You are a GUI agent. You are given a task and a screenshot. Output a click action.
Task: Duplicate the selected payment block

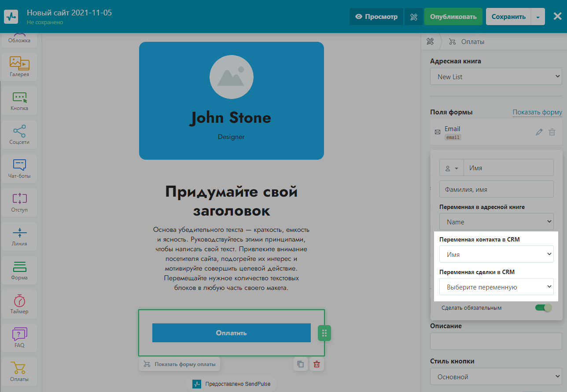pyautogui.click(x=301, y=364)
